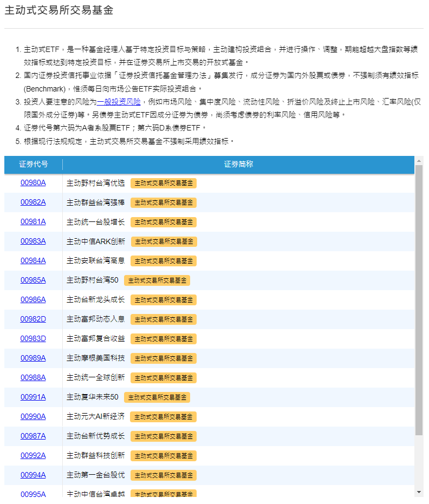Click the table's scroll-down arrow

click(419, 492)
